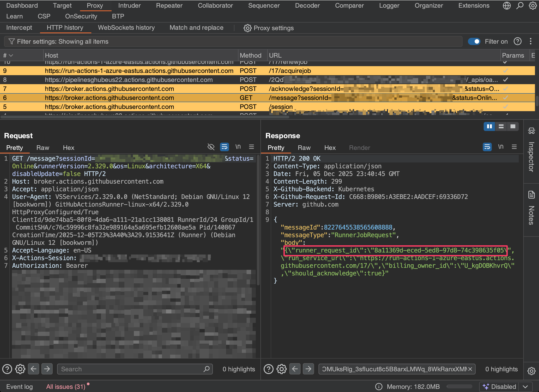
Task: Toggle line wrap in Response panel
Action: click(x=487, y=147)
